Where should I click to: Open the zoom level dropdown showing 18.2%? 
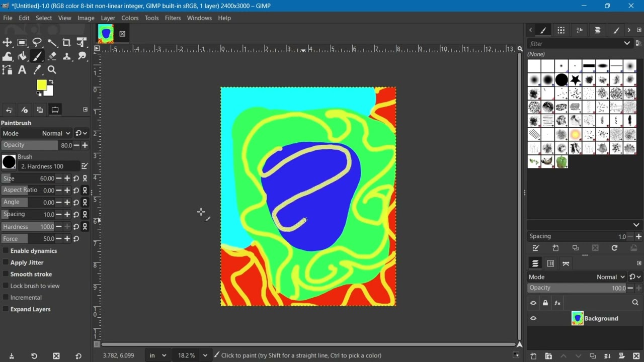(x=192, y=355)
